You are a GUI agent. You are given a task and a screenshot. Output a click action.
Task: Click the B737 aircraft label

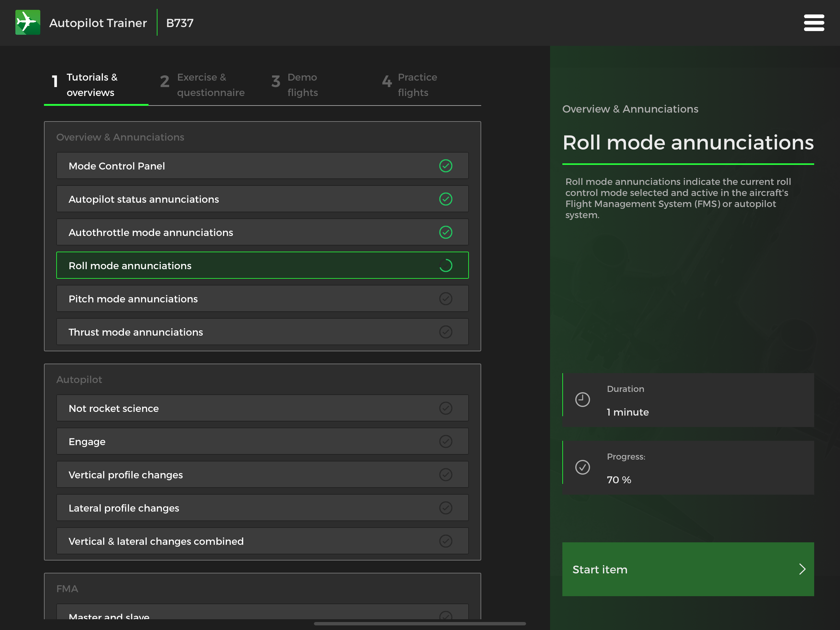(180, 23)
